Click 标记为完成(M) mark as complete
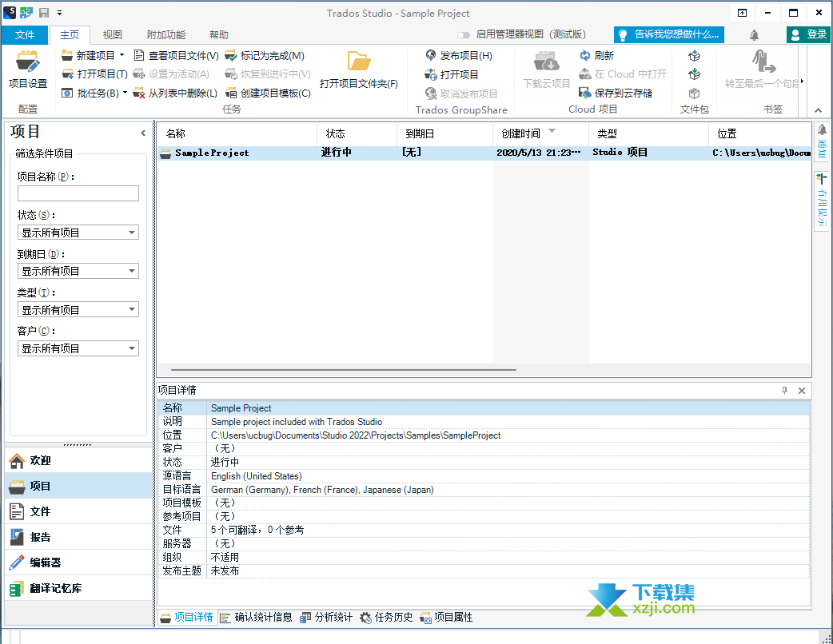Viewport: 833px width, 644px height. [x=265, y=55]
